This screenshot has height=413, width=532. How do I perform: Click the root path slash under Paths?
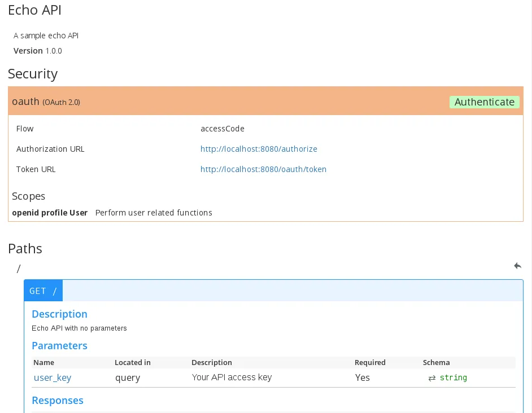[19, 269]
